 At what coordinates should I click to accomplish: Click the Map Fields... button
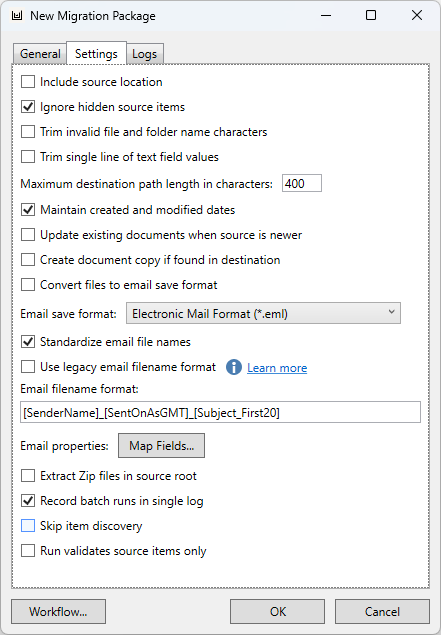tap(162, 446)
